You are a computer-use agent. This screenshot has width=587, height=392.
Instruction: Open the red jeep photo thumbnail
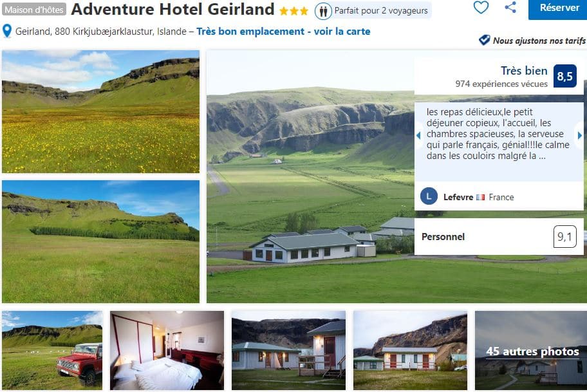pyautogui.click(x=52, y=351)
